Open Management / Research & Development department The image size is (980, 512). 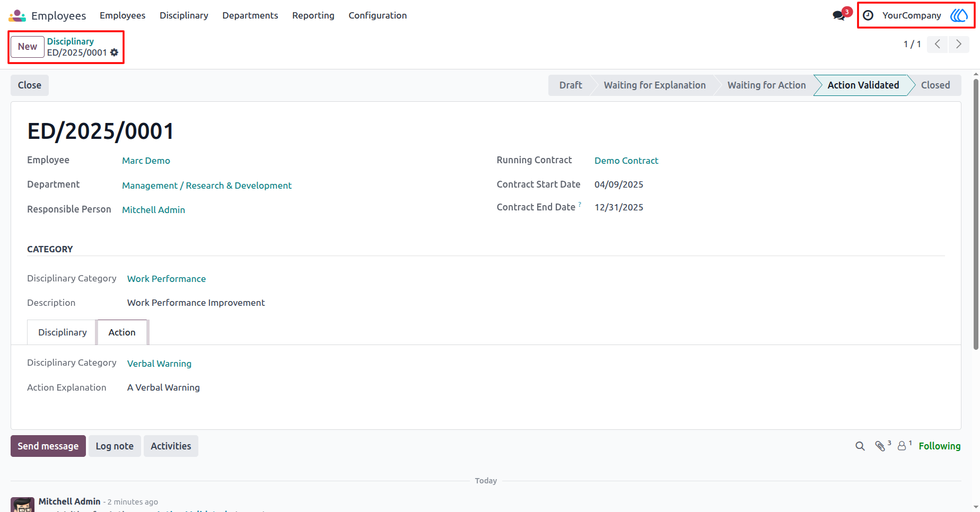207,186
